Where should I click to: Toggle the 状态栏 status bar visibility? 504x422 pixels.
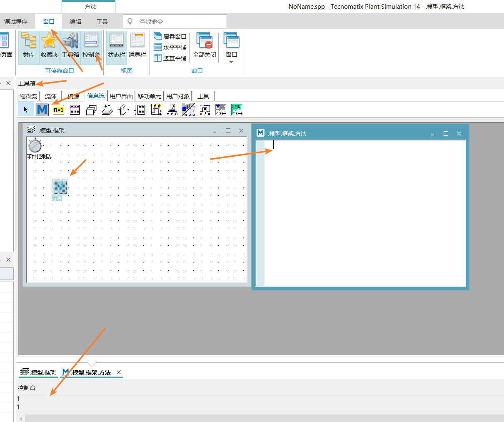tap(116, 47)
